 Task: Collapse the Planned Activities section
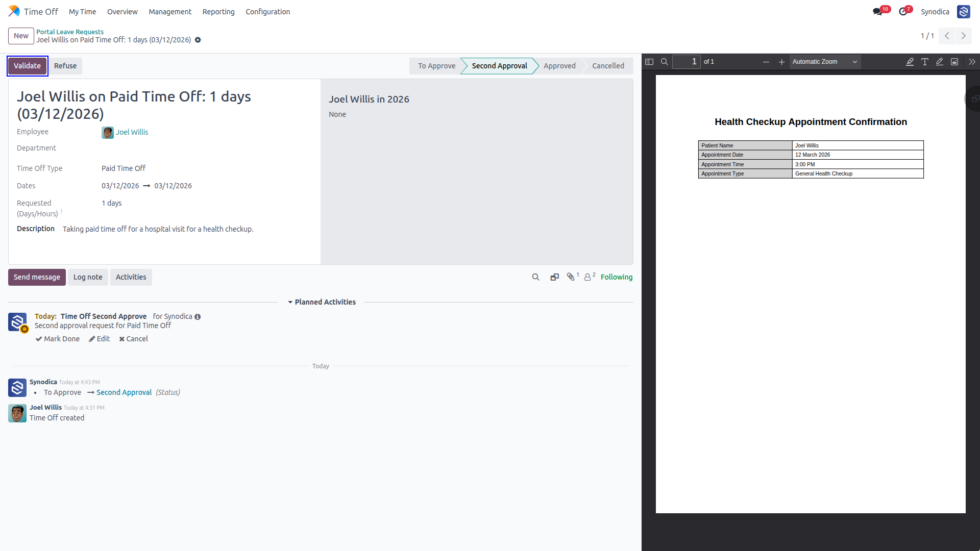(x=322, y=302)
